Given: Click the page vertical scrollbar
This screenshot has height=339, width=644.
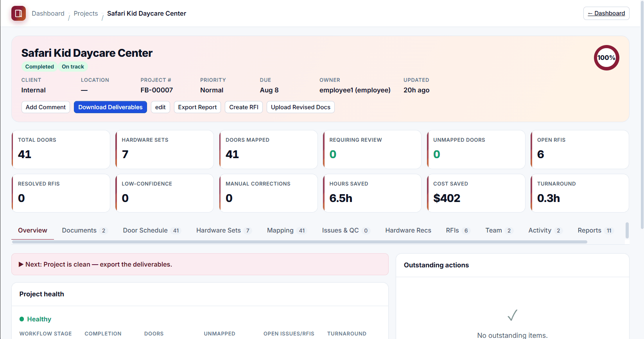Looking at the screenshot, I should click(x=642, y=114).
